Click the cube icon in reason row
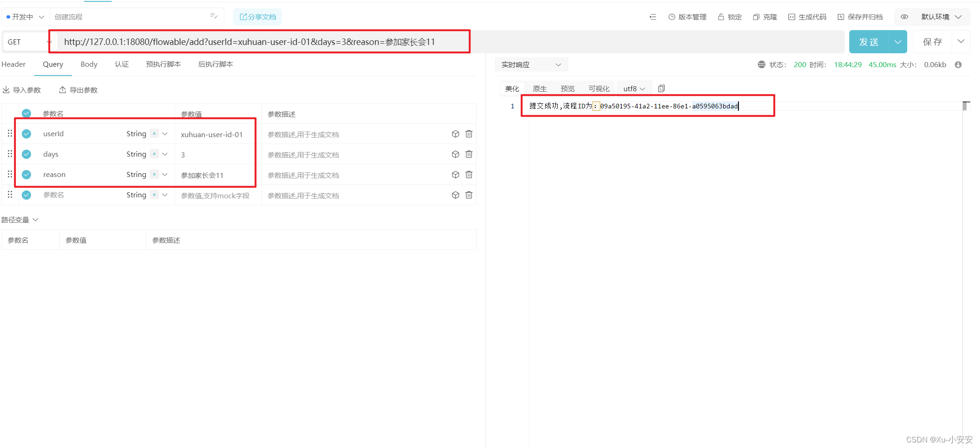The width and height of the screenshot is (980, 448). coord(455,175)
